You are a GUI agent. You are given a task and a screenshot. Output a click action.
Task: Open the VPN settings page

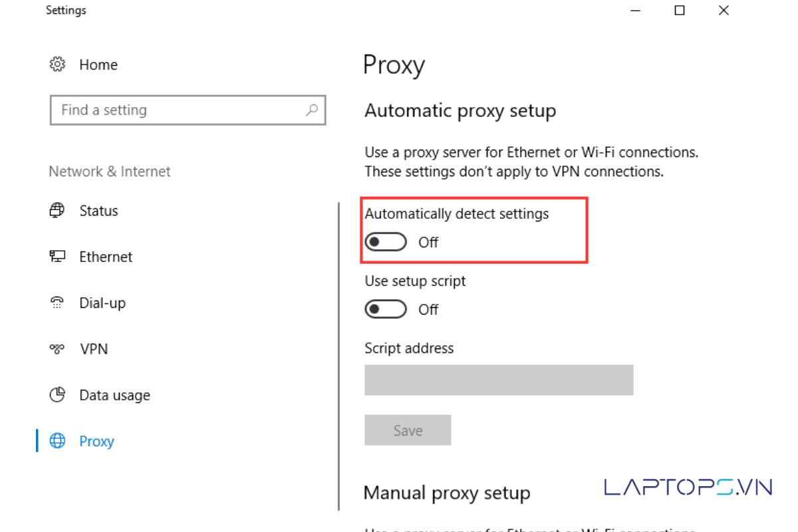(94, 349)
